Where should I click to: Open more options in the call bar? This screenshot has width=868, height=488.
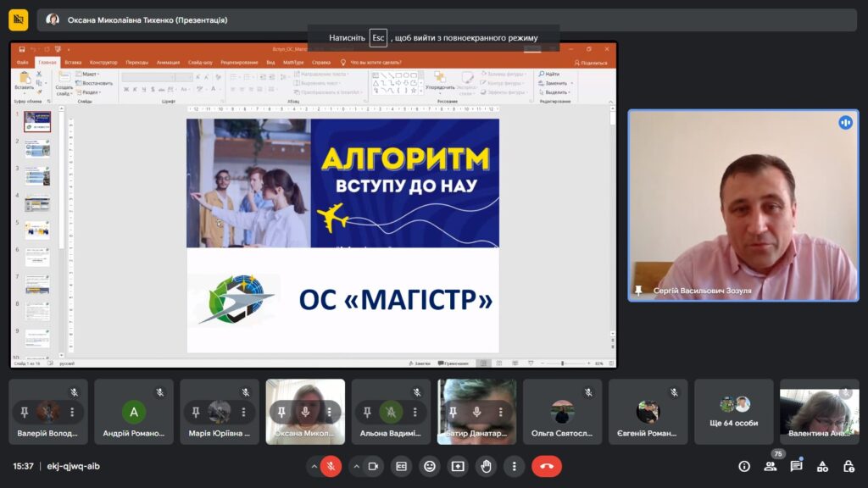[514, 466]
